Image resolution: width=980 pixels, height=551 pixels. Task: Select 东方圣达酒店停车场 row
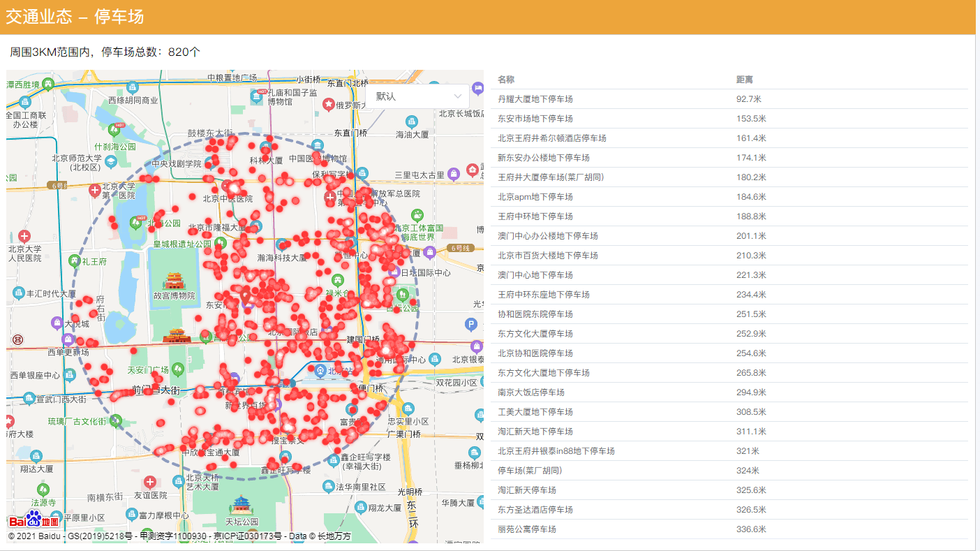click(729, 510)
